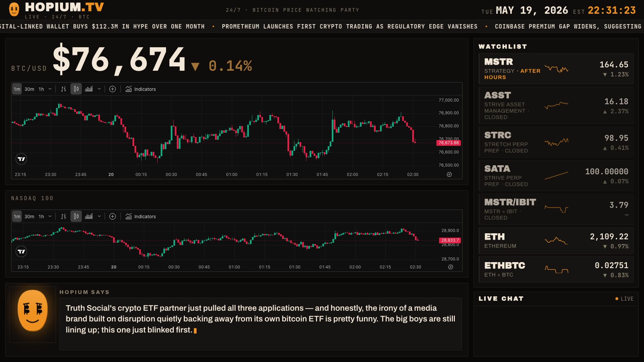Click Nasdaq current price label 28,833.7
Viewport: 644px width, 362px height.
coord(450,240)
